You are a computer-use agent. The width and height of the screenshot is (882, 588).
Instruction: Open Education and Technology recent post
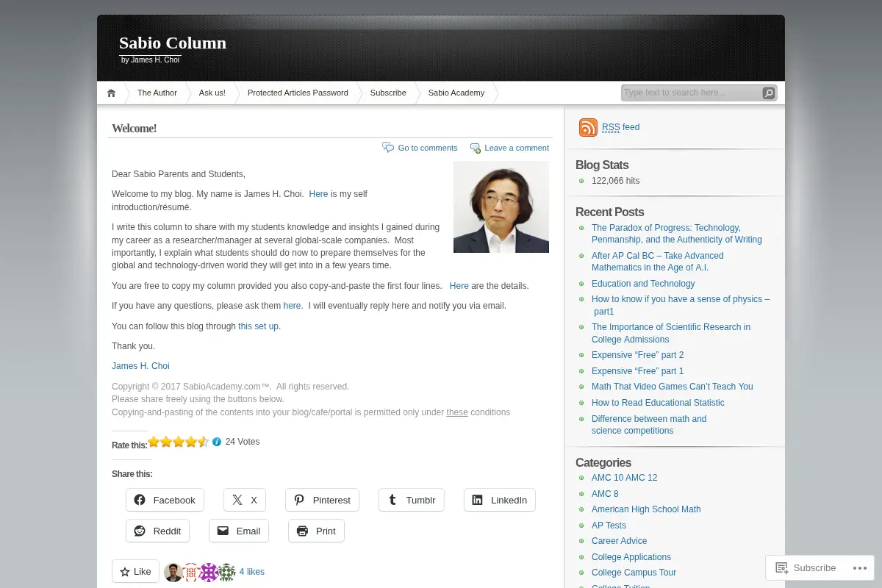[643, 284]
